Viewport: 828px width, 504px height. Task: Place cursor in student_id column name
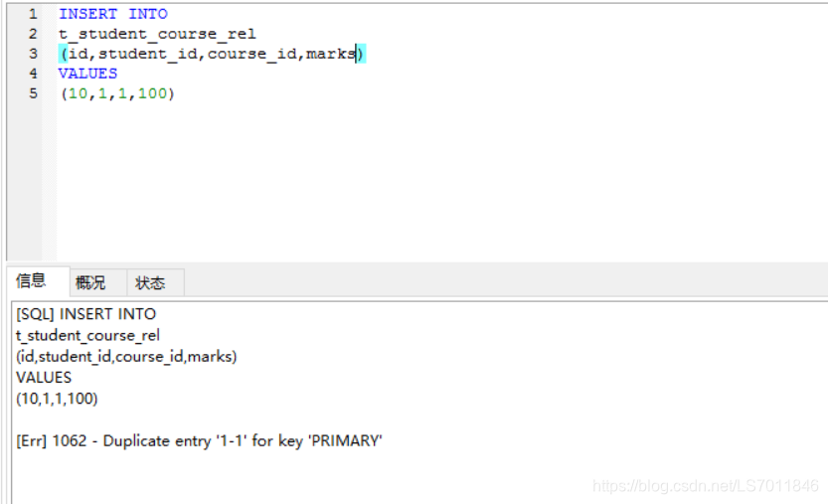coord(148,54)
